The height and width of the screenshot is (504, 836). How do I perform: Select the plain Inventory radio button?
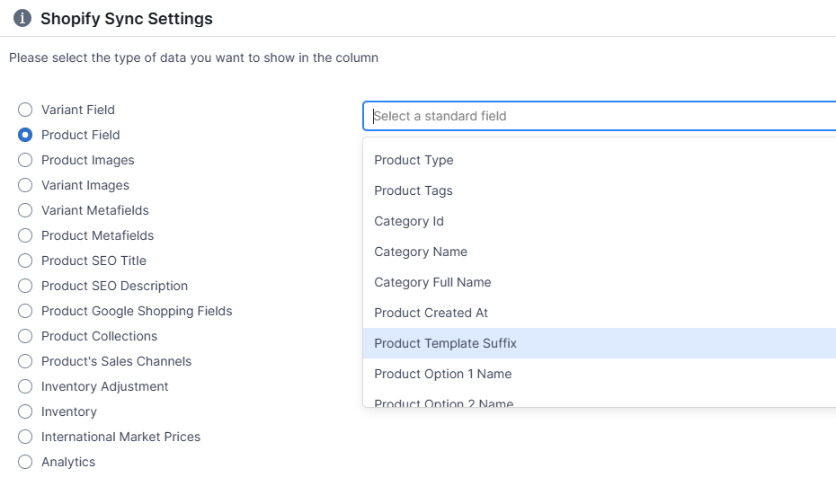point(25,411)
